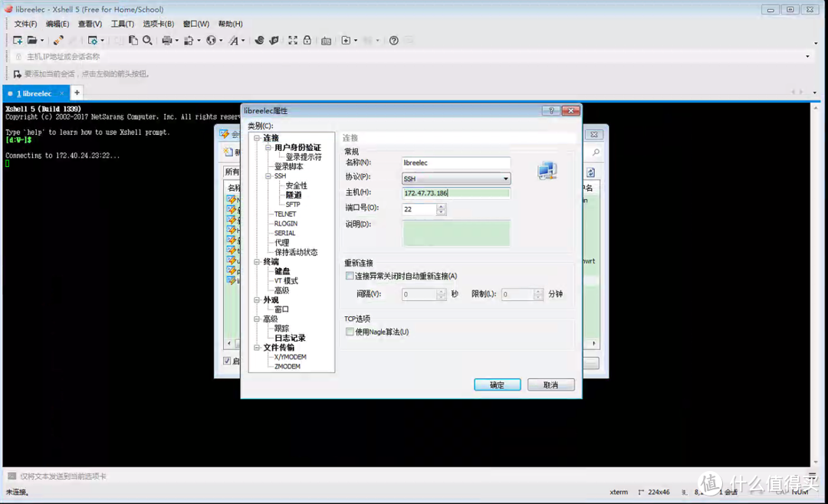Toggle startup checkbox in Sessions window behind
This screenshot has width=828, height=504.
(x=227, y=361)
